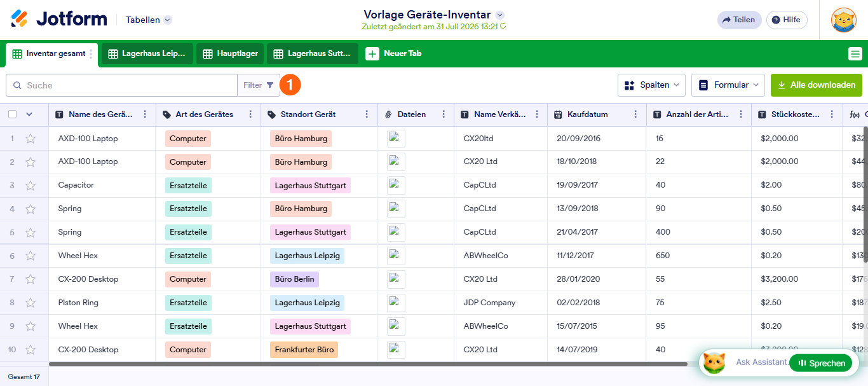Add a tab with Neuer Tab
The width and height of the screenshot is (868, 386).
click(x=394, y=54)
